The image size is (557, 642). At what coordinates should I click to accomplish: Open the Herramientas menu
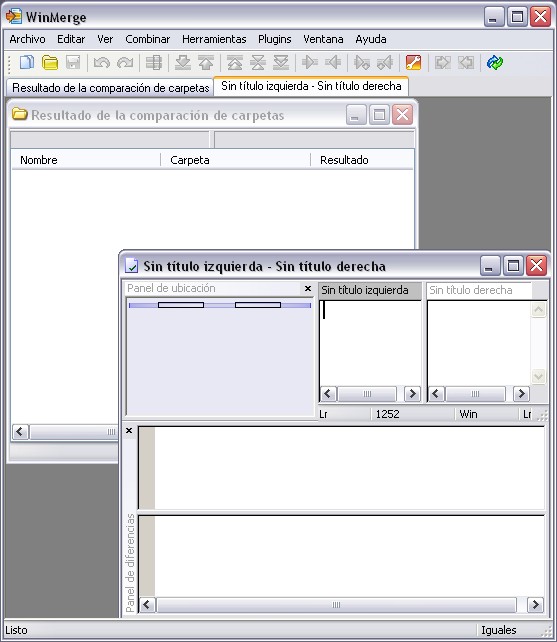(214, 39)
